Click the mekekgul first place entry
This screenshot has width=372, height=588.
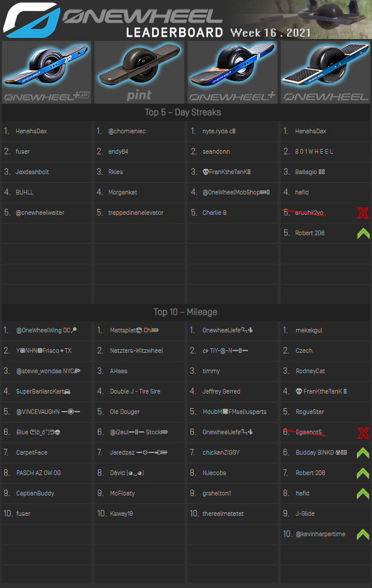309,331
